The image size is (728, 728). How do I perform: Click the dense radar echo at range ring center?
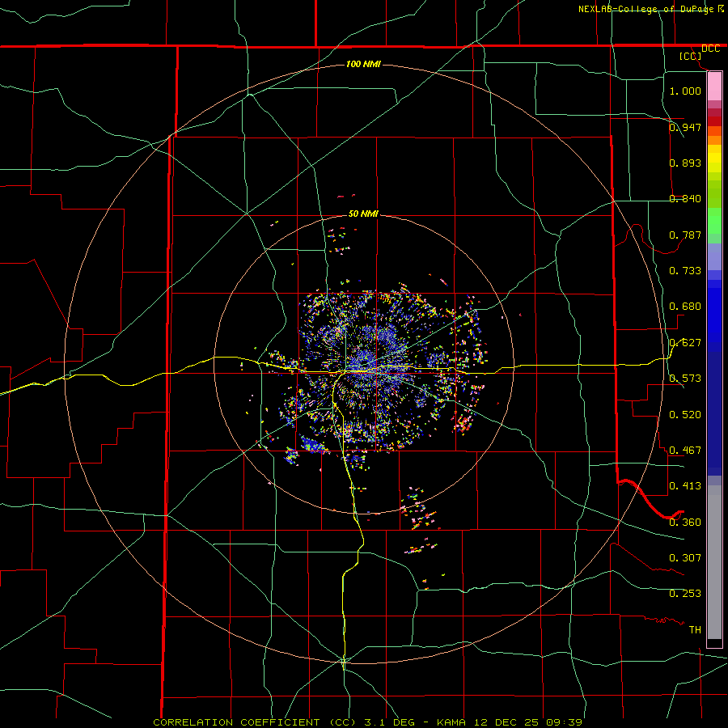[366, 365]
